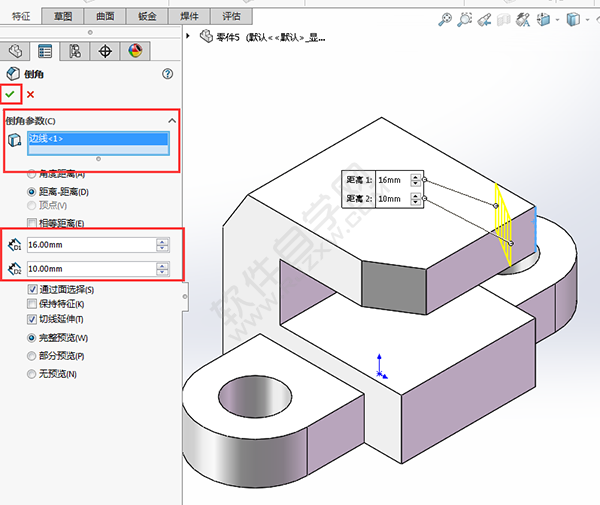This screenshot has height=505, width=600.
Task: Open the Display Style dropdown arrow
Action: point(588,20)
